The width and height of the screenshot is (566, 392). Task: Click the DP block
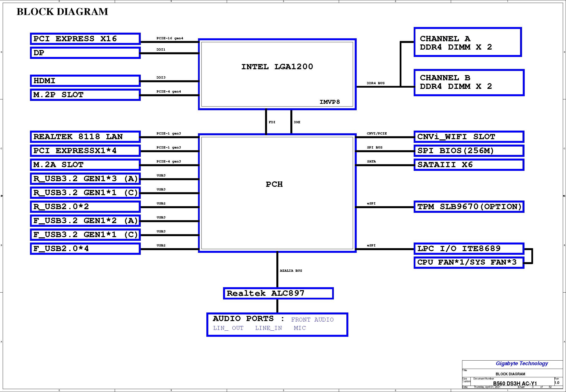(x=85, y=53)
